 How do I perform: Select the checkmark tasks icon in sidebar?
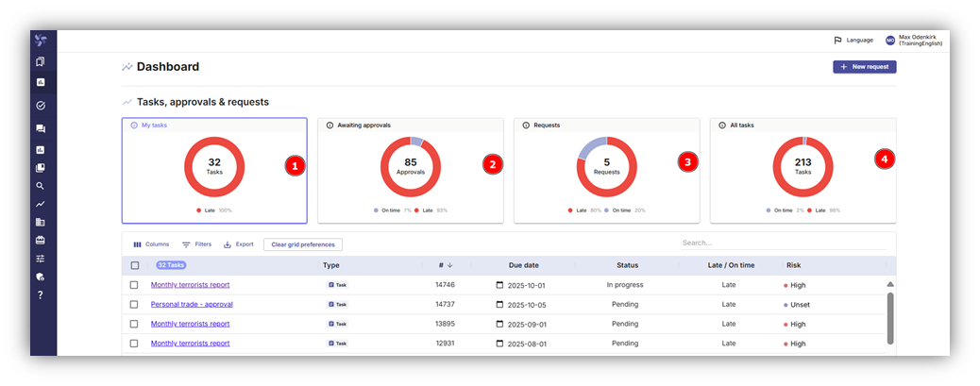tap(41, 106)
